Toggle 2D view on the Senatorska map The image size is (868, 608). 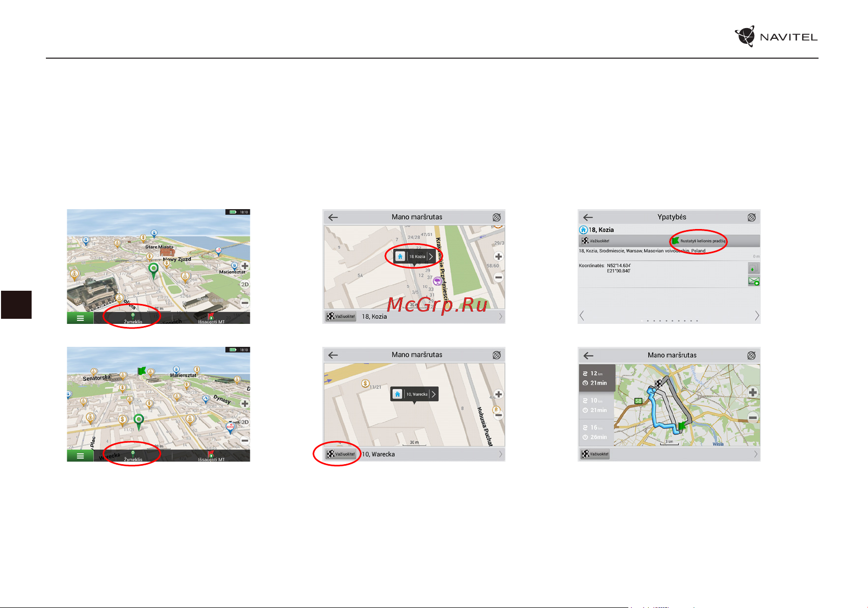tap(245, 422)
